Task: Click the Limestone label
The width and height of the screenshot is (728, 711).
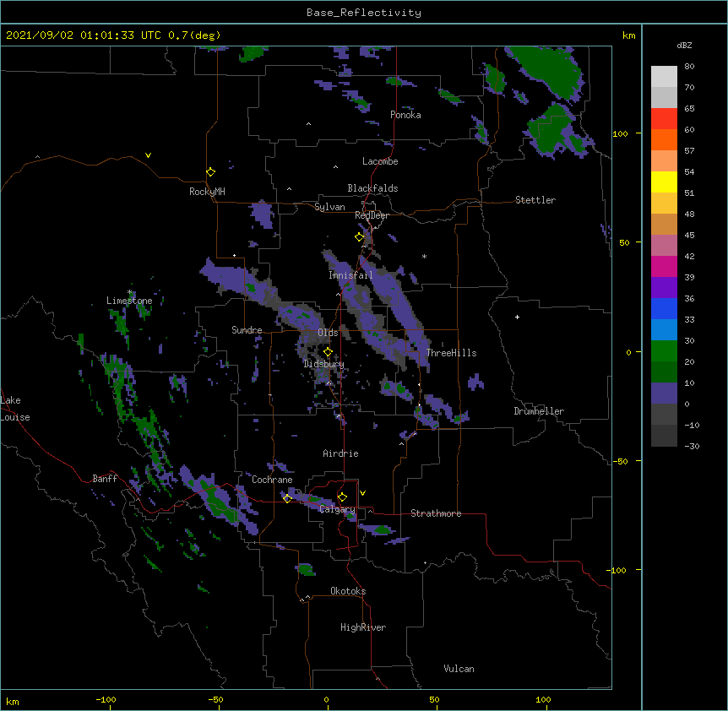Action: click(129, 301)
